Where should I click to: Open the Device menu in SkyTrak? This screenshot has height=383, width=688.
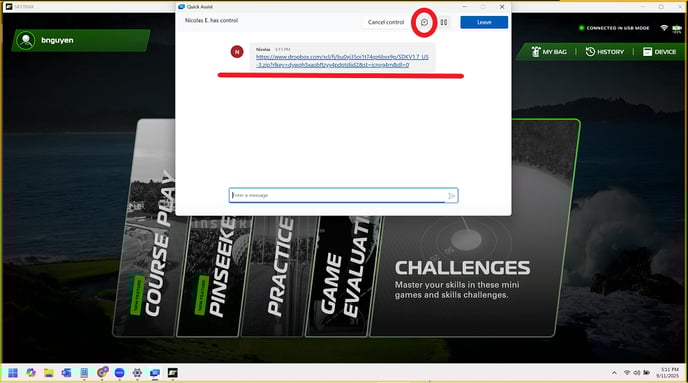click(x=659, y=52)
